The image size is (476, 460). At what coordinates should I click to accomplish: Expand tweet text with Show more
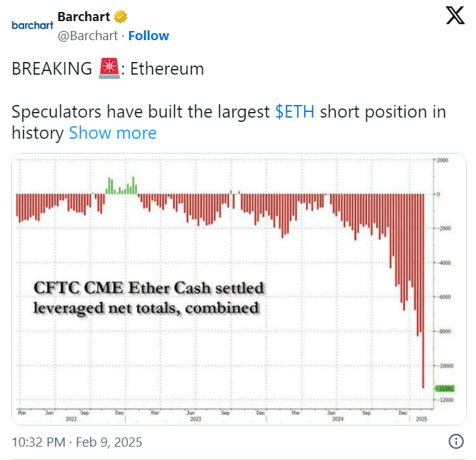[113, 132]
